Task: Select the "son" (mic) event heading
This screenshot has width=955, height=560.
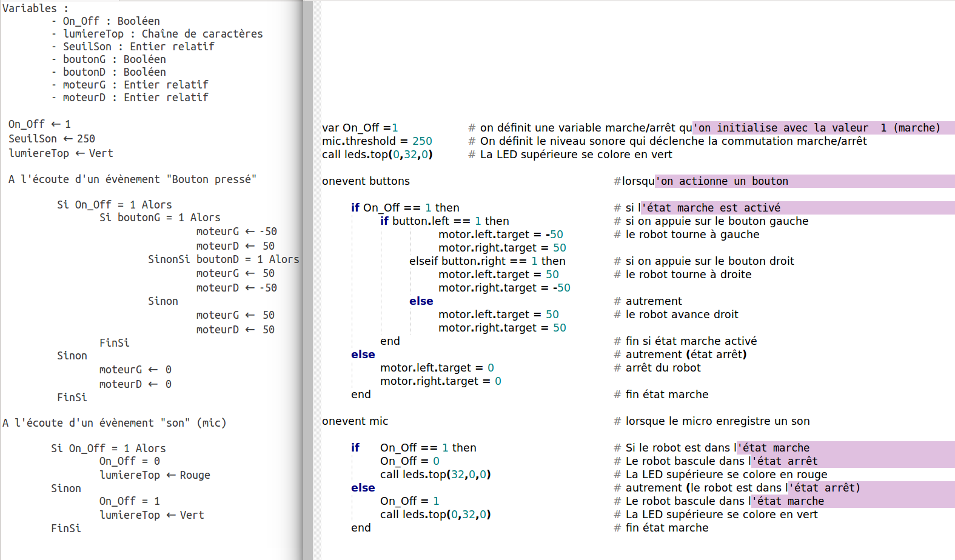Action: (114, 423)
